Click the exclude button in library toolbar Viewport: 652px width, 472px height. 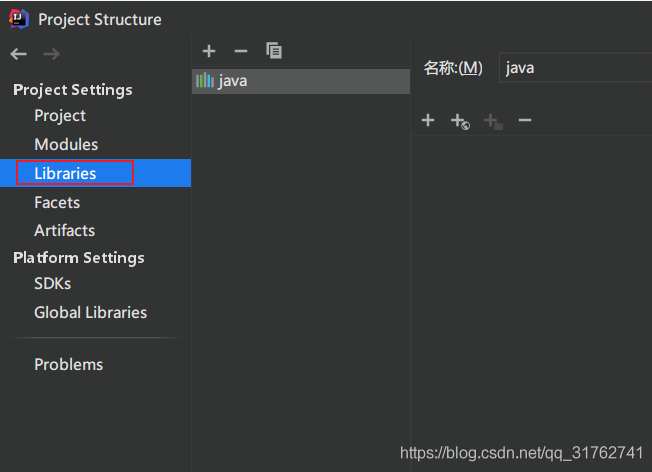click(492, 121)
